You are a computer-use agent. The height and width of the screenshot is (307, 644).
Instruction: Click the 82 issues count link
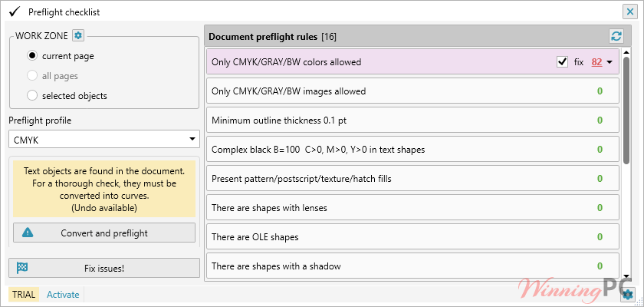(596, 62)
